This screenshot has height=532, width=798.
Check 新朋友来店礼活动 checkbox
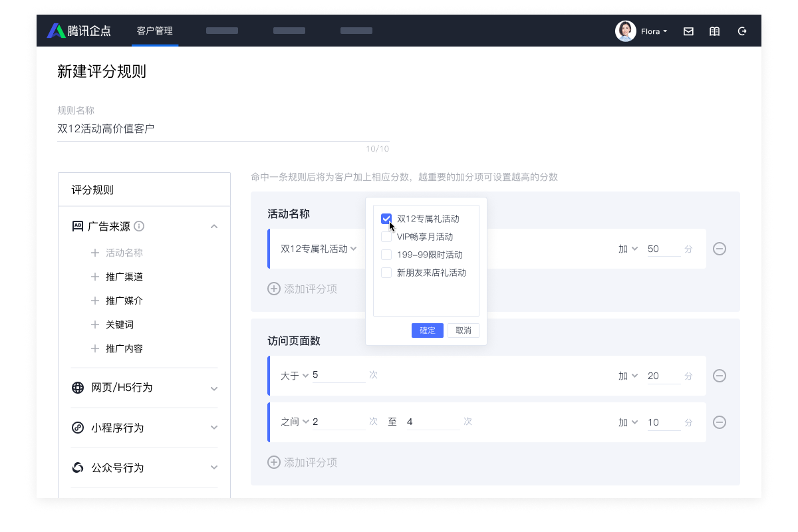[x=386, y=273]
